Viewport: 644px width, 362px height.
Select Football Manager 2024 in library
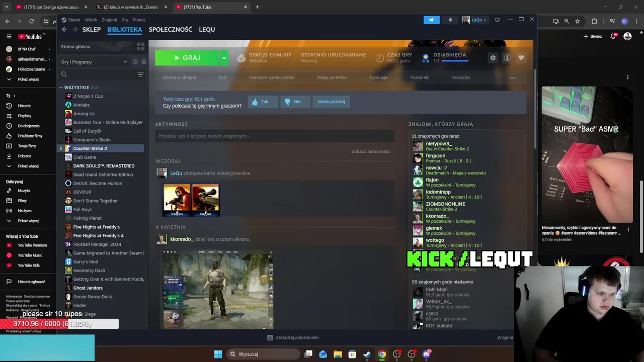point(97,244)
